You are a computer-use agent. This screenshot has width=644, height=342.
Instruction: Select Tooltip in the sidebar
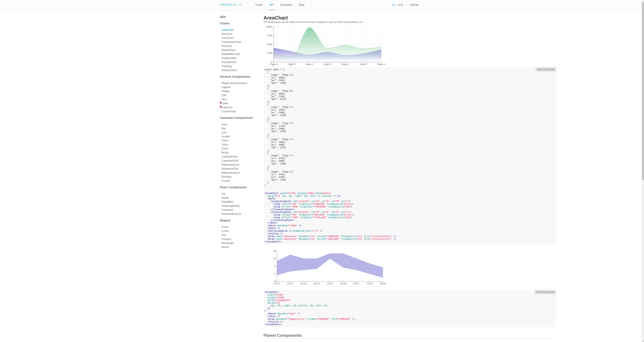coord(225,91)
